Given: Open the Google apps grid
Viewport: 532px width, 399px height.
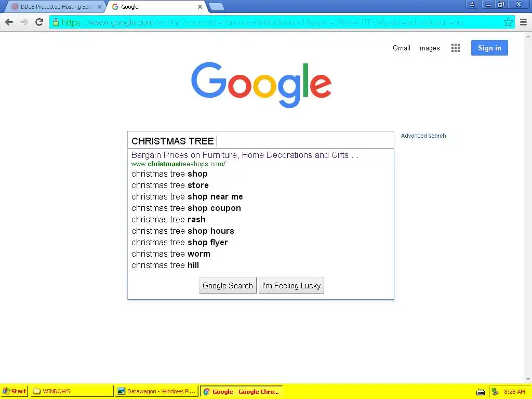Looking at the screenshot, I should tap(456, 48).
